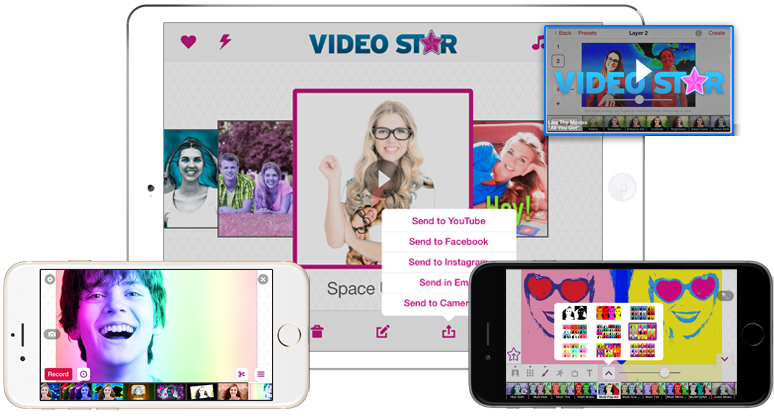This screenshot has width=774, height=420.
Task: Select the highlighted Multi Pop Art effect thumbnail
Action: (608, 390)
